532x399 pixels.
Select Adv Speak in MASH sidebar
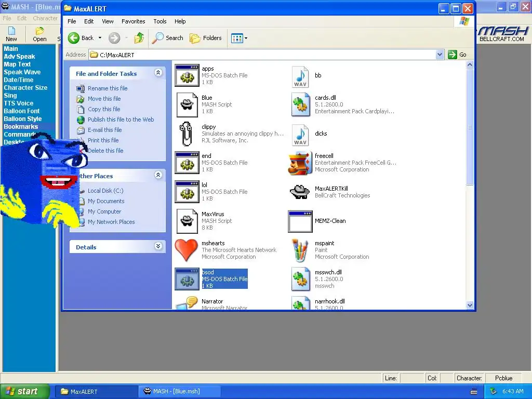[19, 57]
